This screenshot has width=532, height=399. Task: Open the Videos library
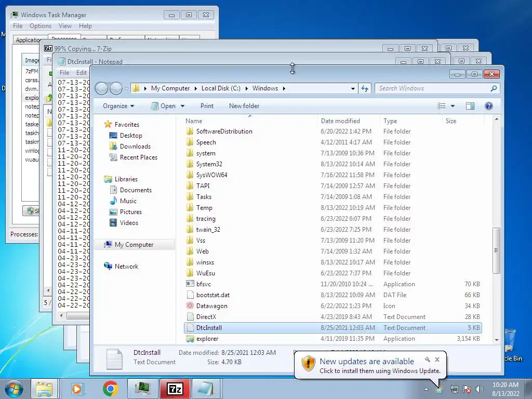129,222
